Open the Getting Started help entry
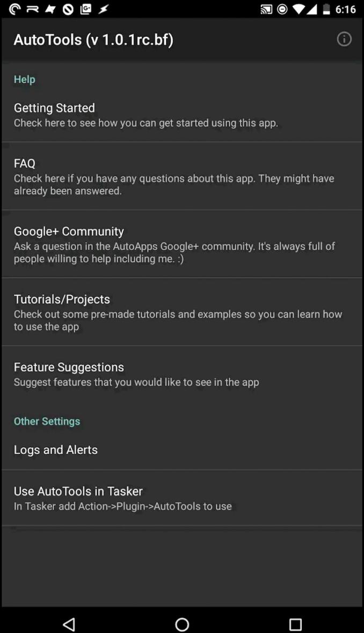This screenshot has width=364, height=633. (182, 114)
